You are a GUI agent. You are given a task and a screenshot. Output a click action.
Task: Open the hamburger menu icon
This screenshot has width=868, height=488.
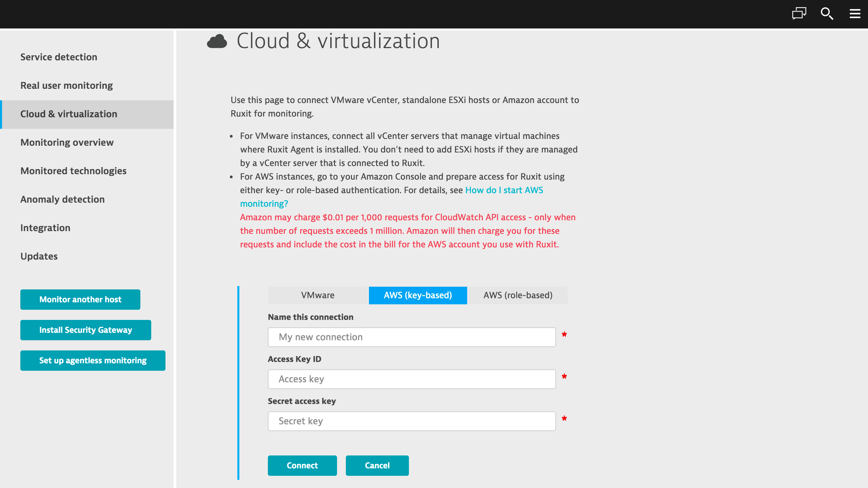tap(855, 14)
